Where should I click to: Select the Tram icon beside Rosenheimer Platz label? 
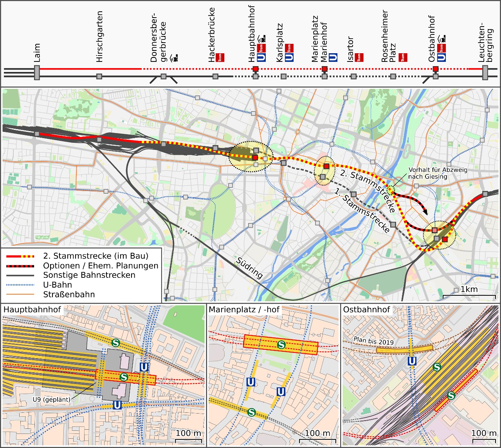[403, 58]
